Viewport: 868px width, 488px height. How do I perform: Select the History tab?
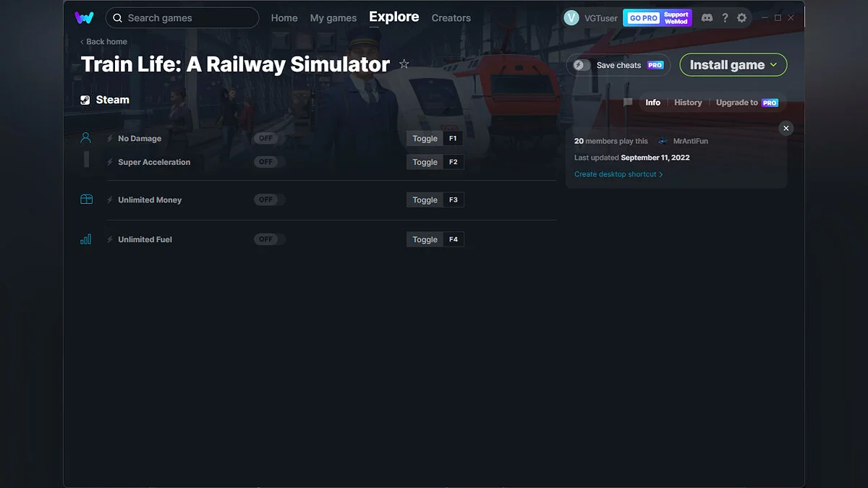click(688, 103)
